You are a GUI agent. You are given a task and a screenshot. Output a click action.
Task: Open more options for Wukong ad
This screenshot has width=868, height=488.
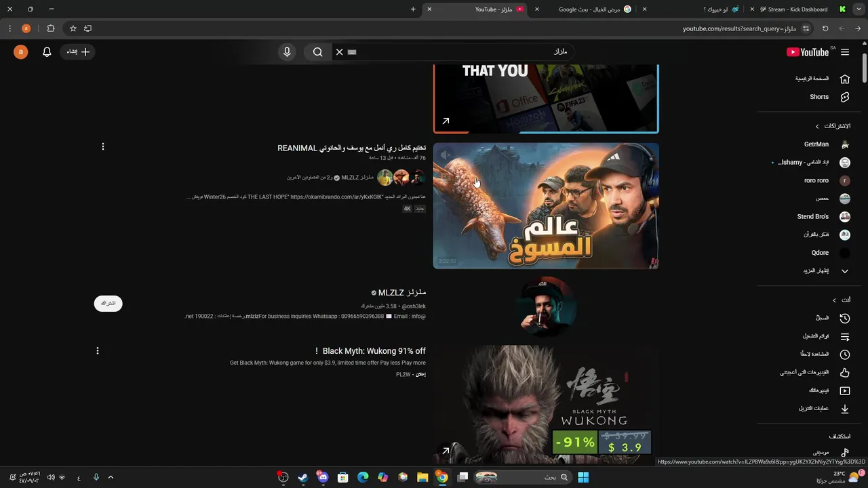[98, 351]
